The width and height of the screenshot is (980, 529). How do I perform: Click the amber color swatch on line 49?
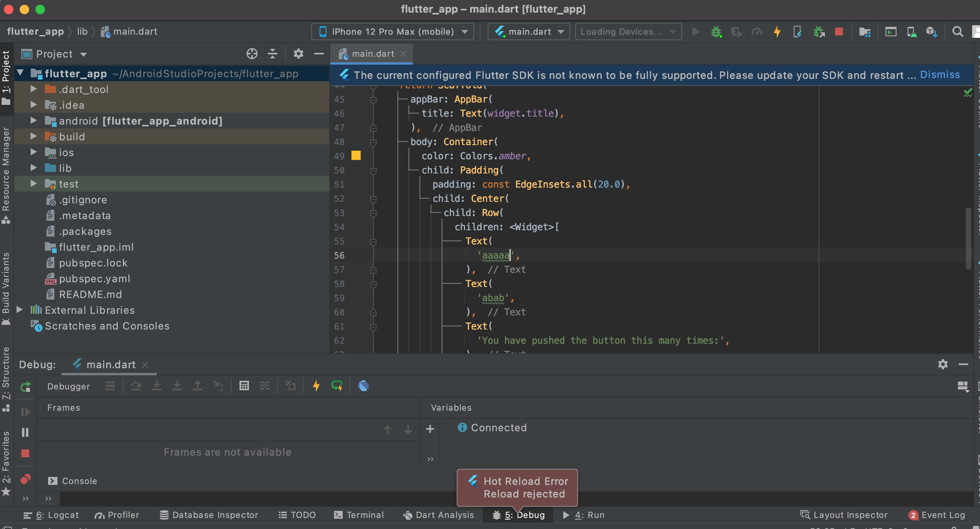click(356, 156)
